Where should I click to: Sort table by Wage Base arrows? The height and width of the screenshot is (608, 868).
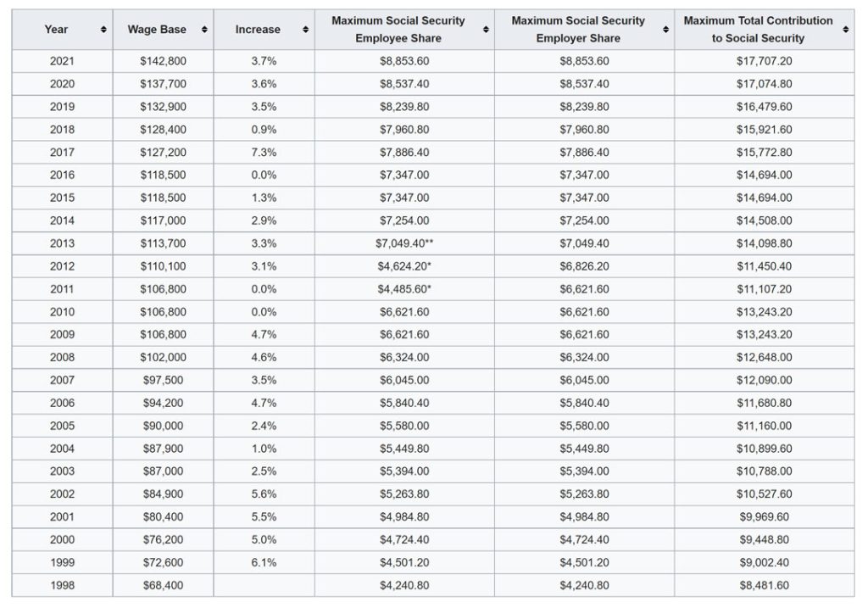204,30
